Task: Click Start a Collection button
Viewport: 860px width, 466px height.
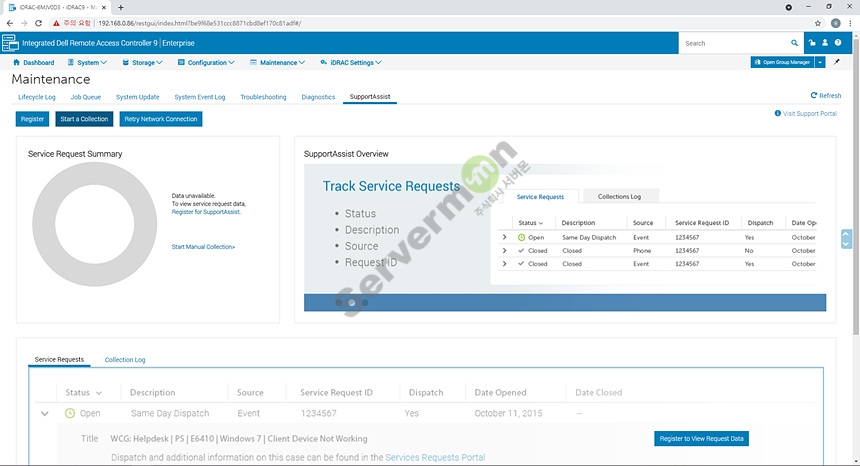Action: coord(84,119)
